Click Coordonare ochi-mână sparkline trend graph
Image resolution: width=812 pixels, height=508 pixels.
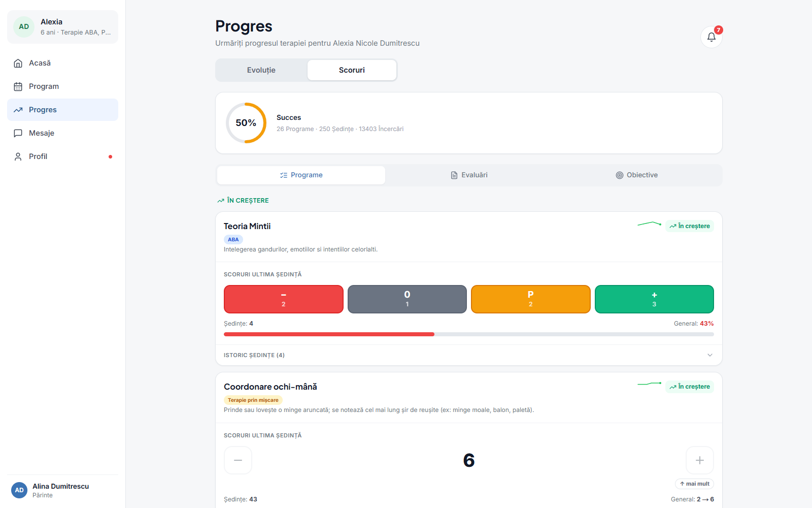[x=650, y=384]
